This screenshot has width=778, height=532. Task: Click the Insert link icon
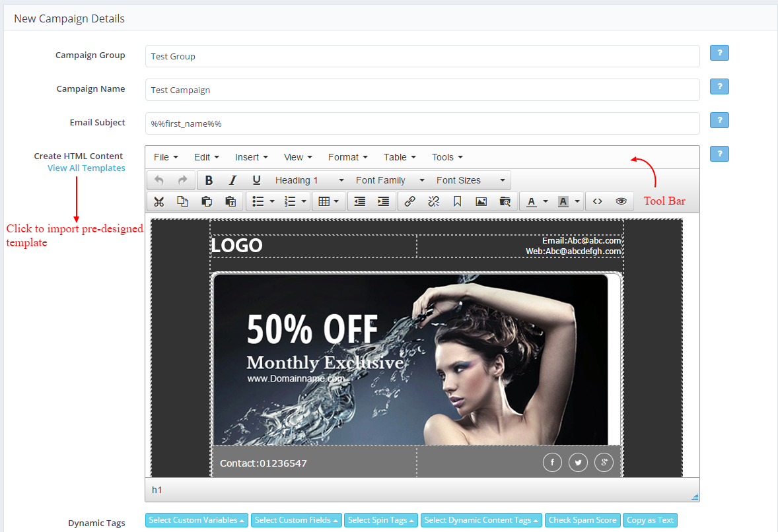pyautogui.click(x=409, y=202)
